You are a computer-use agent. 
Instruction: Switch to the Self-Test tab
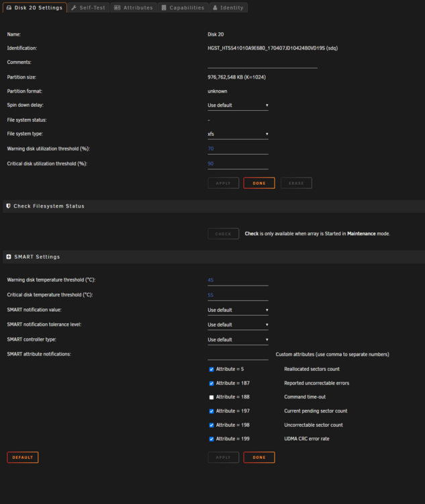pos(89,7)
